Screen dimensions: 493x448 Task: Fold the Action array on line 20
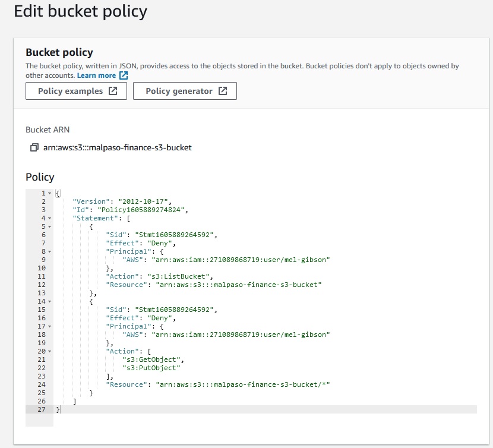coord(49,352)
